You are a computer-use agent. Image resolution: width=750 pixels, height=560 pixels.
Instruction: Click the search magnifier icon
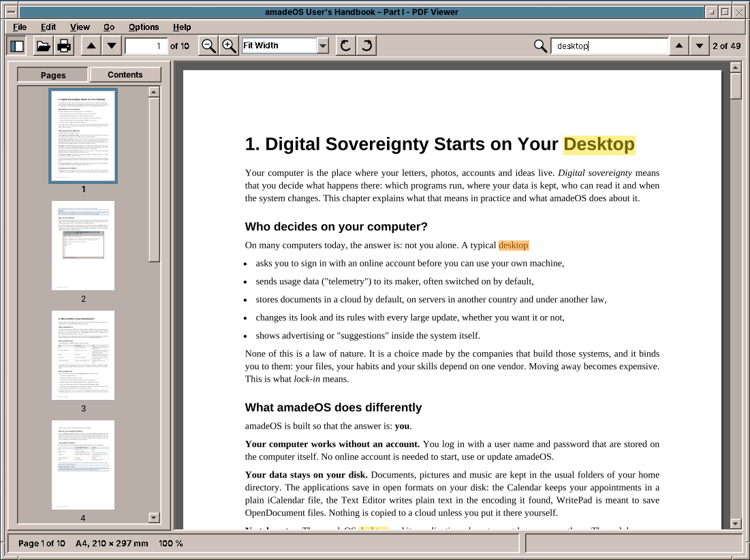pos(540,46)
